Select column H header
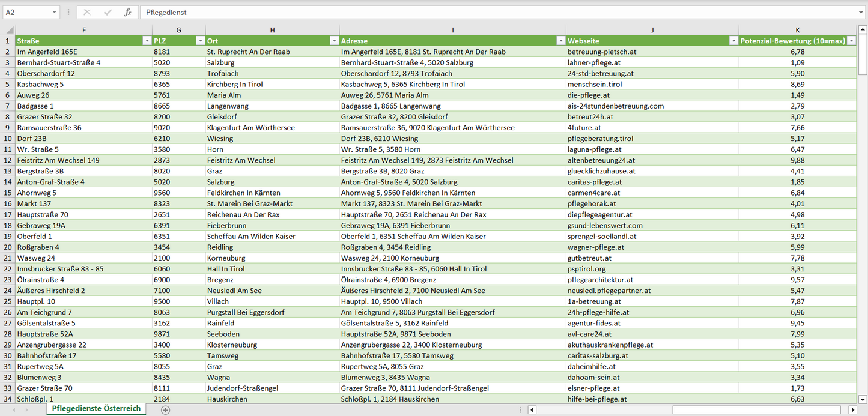The image size is (868, 416). (272, 30)
